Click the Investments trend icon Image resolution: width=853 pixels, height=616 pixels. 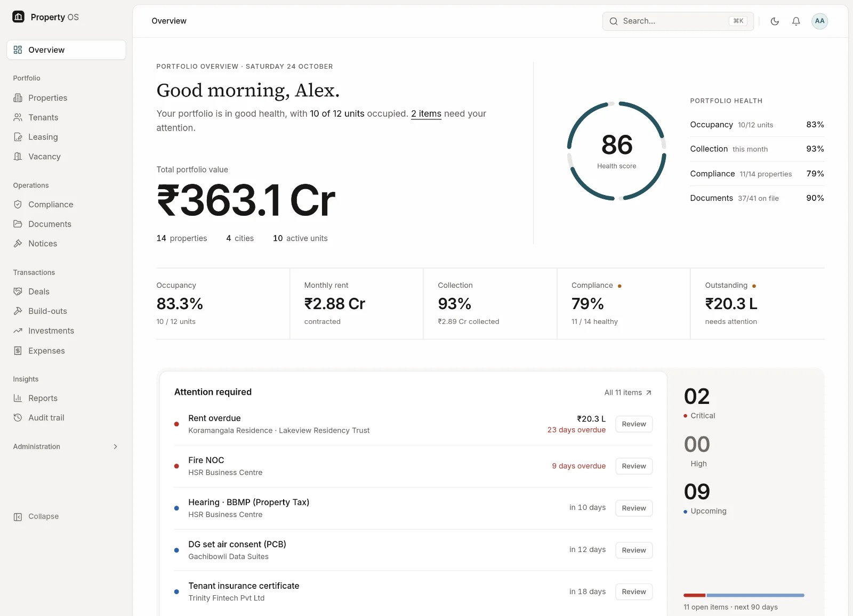18,331
